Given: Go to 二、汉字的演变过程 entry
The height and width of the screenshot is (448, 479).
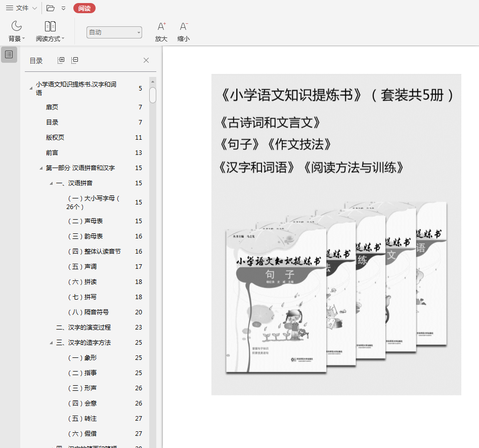Looking at the screenshot, I should coord(83,328).
